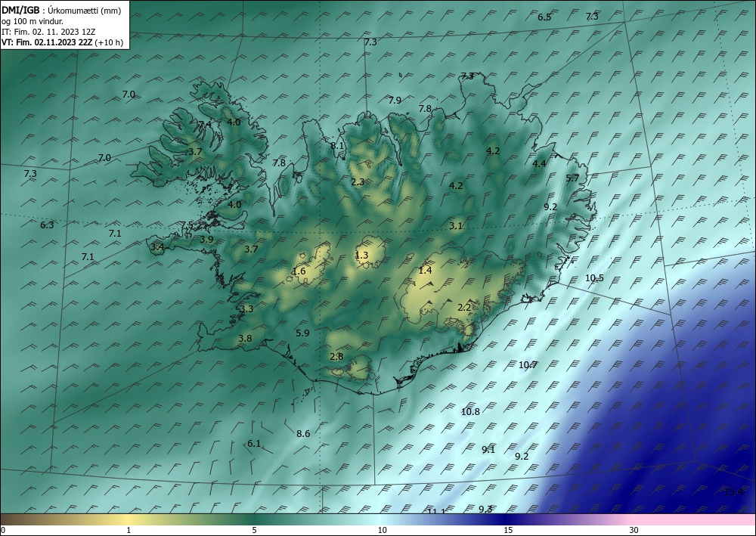Screen dimensions: 756x536
Task: Click the color scale label 1
Action: [x=129, y=530]
